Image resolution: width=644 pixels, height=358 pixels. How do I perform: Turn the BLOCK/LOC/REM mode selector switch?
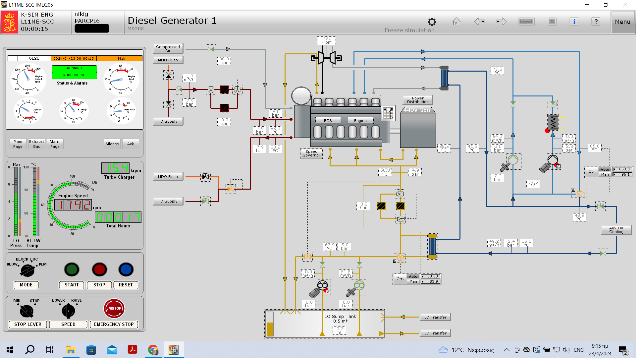pos(27,270)
